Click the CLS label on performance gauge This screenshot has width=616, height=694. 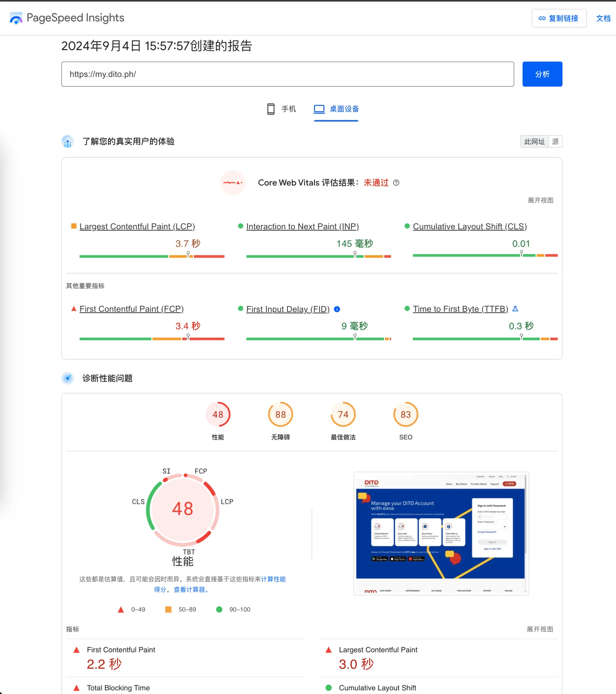pyautogui.click(x=138, y=502)
